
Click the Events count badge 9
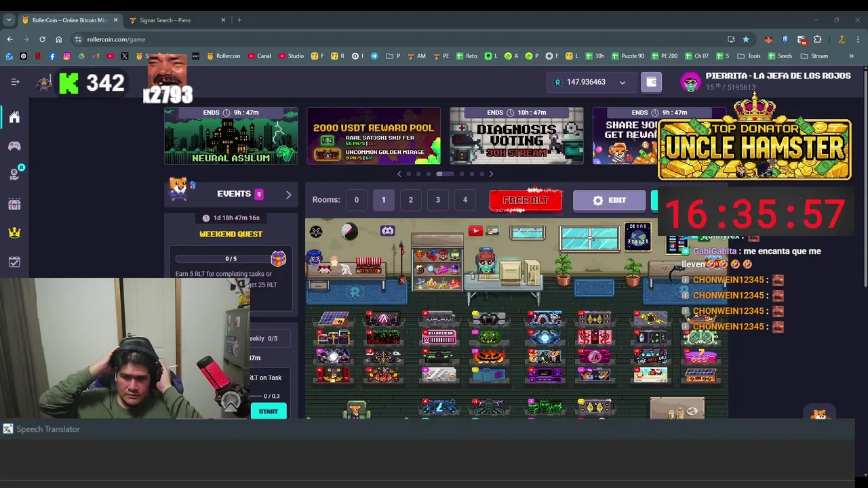258,194
